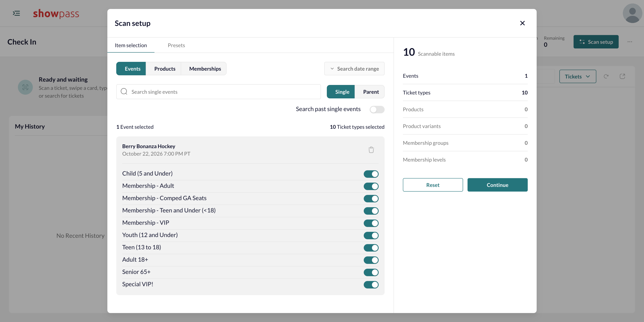644x322 pixels.
Task: Click the open in new window icon
Action: point(622,77)
